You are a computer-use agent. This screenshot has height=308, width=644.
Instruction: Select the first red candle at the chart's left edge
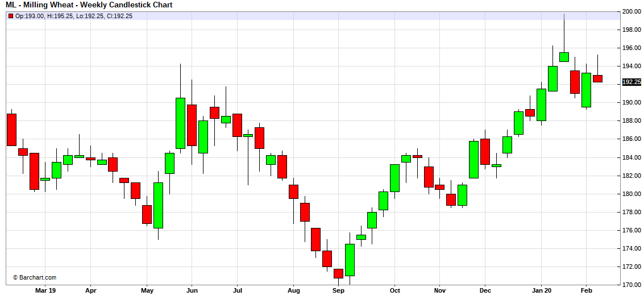(x=11, y=130)
